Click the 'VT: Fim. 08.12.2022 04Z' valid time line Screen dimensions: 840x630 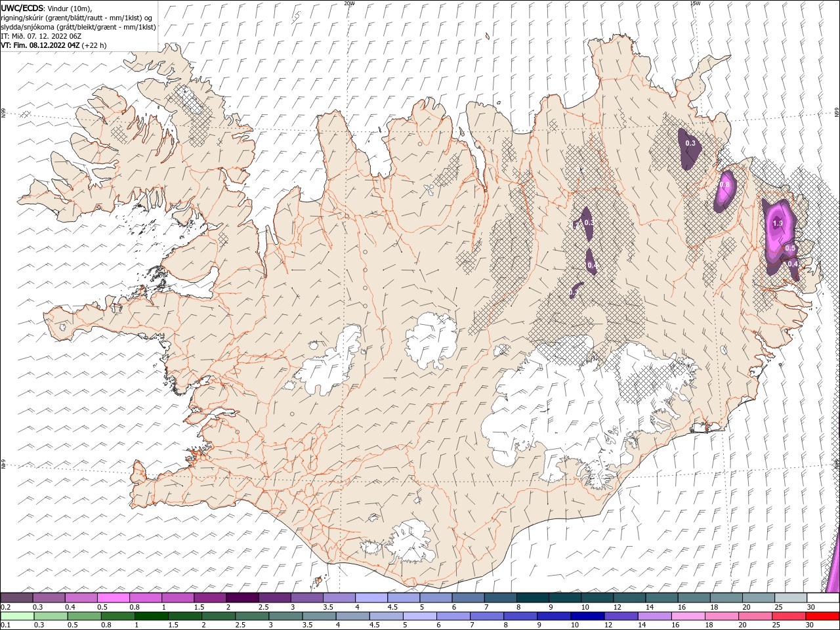tap(53, 45)
